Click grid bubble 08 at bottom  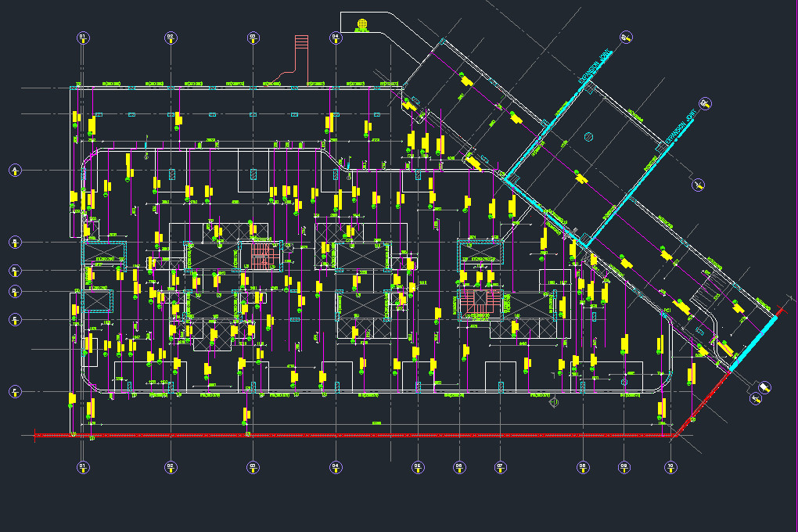pos(583,467)
